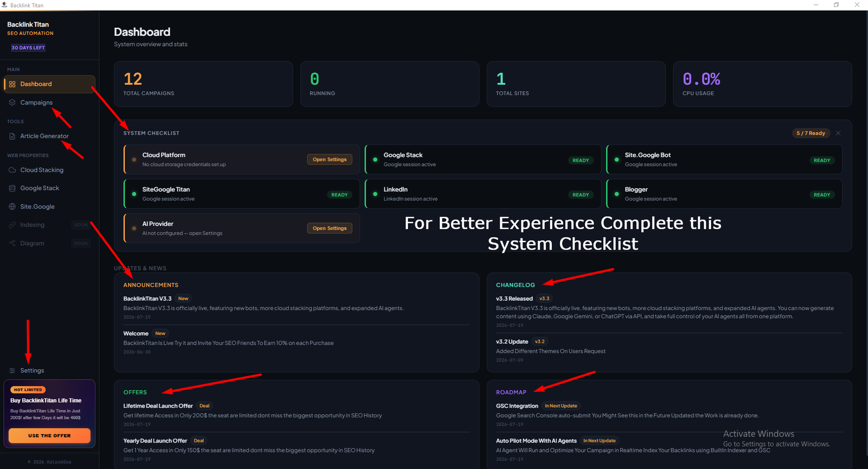Click Auto Pilot Mode With AI Agents
Image resolution: width=868 pixels, height=469 pixels.
[536, 441]
